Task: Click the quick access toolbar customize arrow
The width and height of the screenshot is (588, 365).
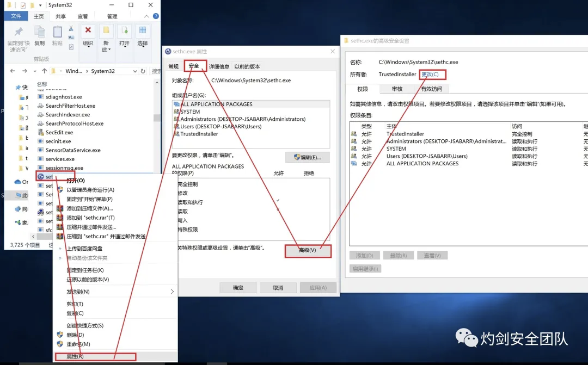Action: (40, 5)
